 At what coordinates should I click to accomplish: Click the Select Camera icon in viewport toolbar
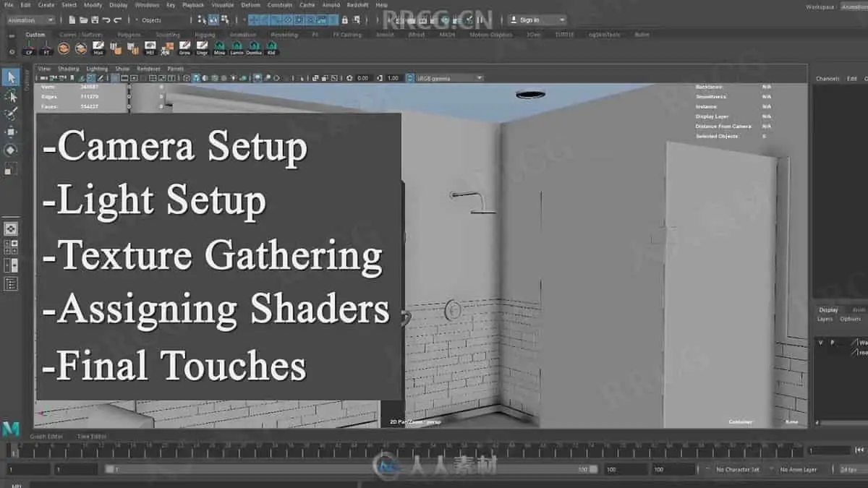coord(45,78)
